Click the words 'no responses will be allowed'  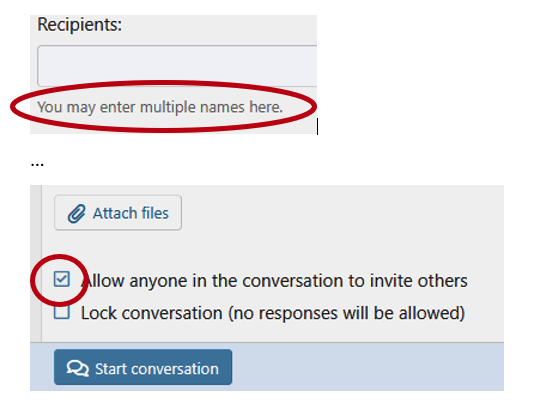click(x=346, y=313)
